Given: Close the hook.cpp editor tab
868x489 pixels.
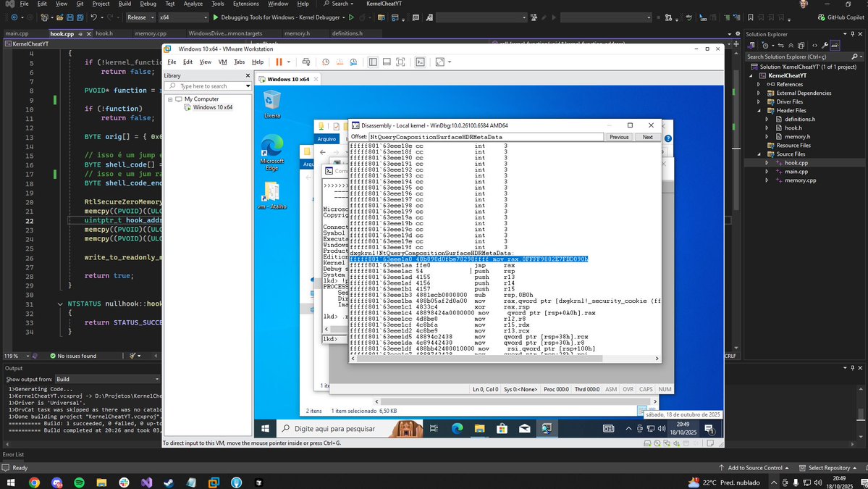Looking at the screenshot, I should point(88,34).
